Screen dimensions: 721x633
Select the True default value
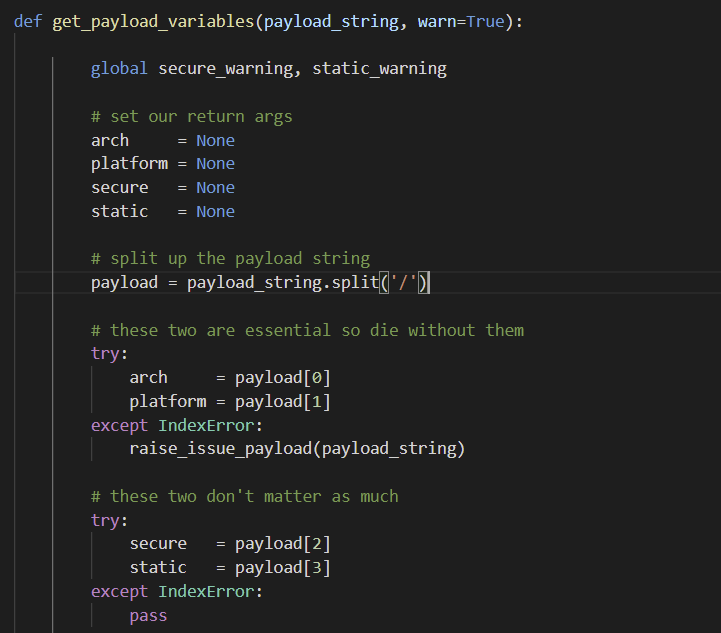pos(485,21)
